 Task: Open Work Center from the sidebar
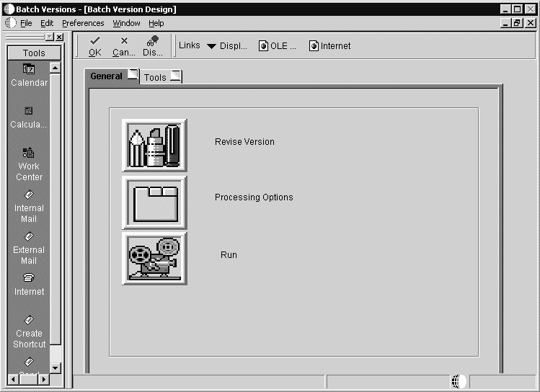29,164
